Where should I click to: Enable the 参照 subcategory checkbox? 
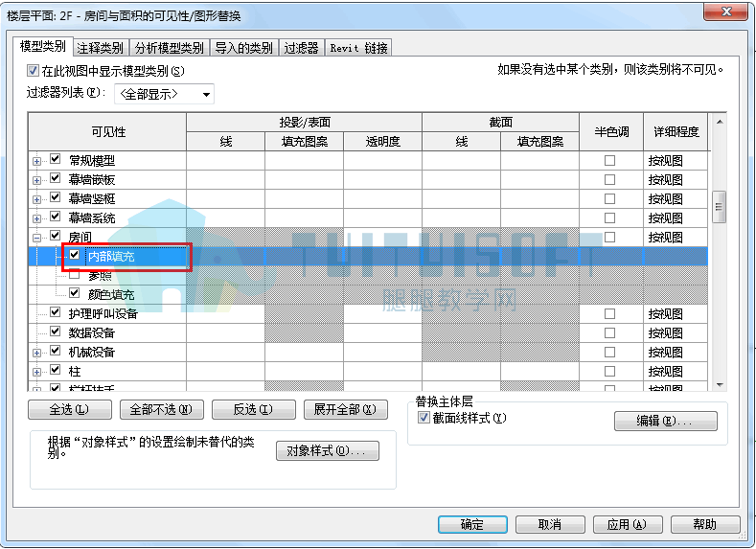(74, 274)
